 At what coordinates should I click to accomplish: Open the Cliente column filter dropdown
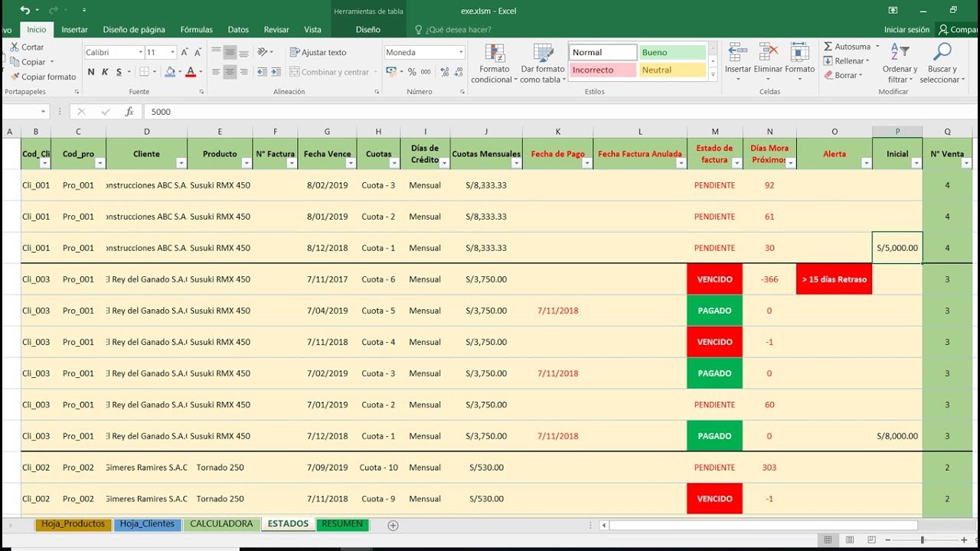[181, 163]
